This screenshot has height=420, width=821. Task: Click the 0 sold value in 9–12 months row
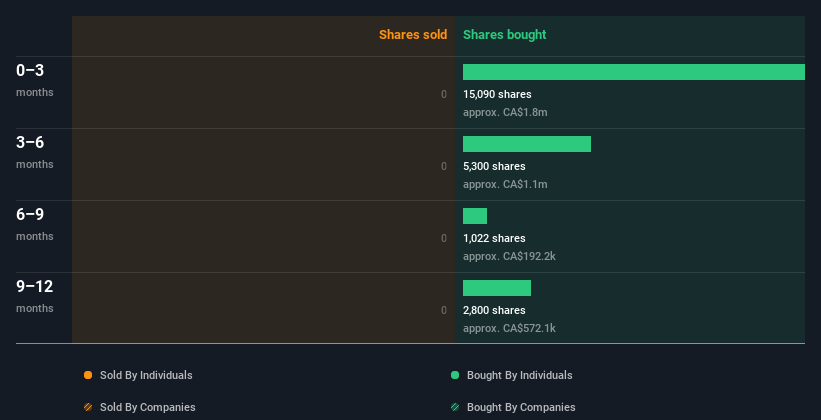[x=444, y=310]
